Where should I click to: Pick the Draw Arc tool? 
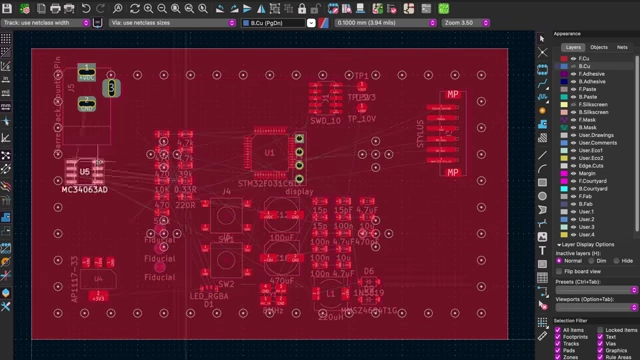click(x=542, y=169)
